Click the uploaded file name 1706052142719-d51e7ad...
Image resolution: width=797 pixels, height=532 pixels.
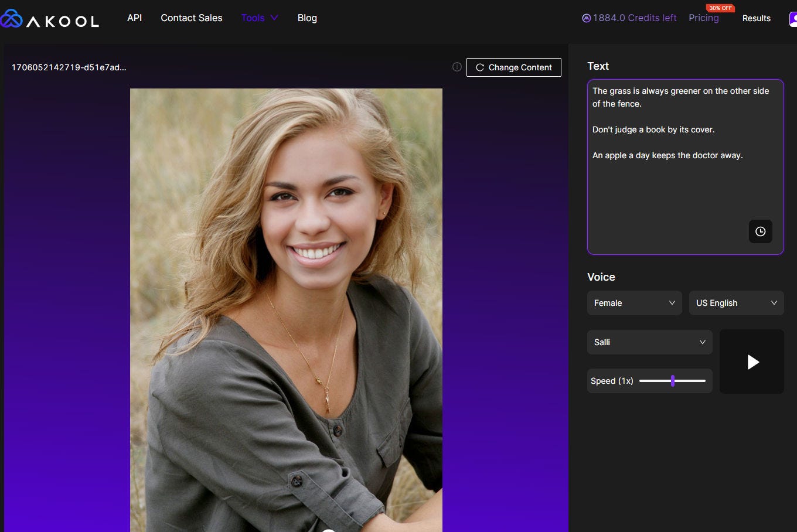pos(69,67)
